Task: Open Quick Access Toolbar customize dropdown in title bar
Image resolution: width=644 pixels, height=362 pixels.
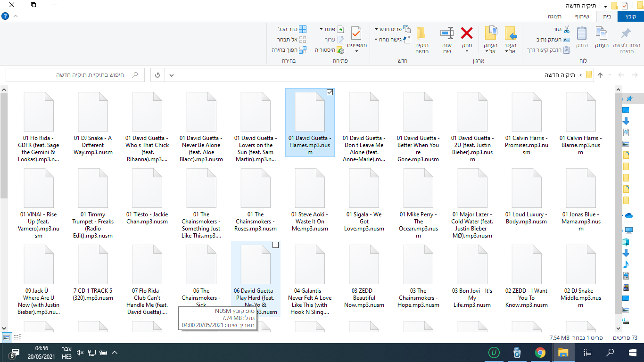Action: 605,6
